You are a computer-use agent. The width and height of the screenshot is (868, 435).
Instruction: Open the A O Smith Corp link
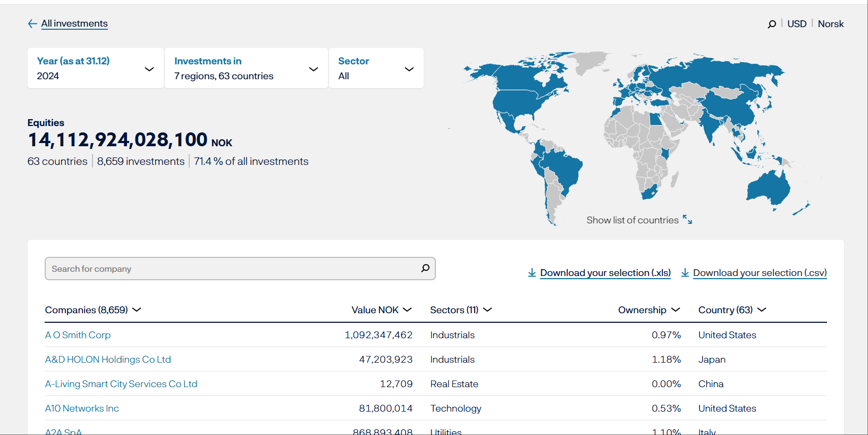78,335
